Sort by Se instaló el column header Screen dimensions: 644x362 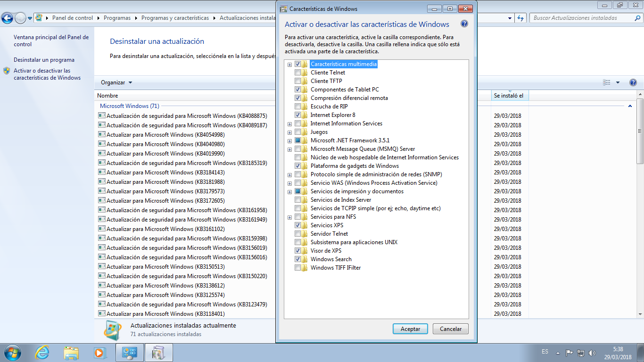point(510,96)
